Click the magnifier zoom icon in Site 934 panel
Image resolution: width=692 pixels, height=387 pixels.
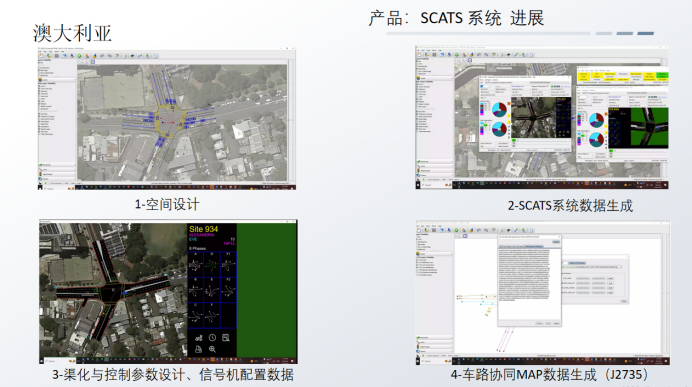click(x=212, y=349)
